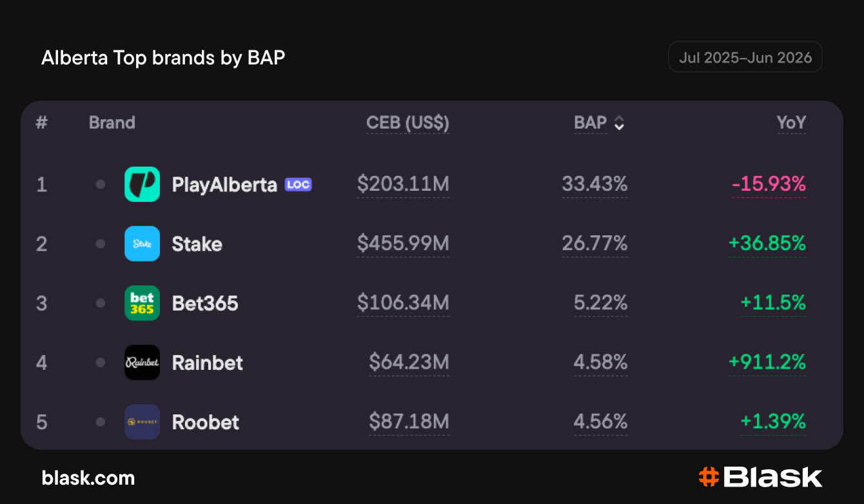
Task: Click Bet365's 5.22% BAP value
Action: (601, 303)
